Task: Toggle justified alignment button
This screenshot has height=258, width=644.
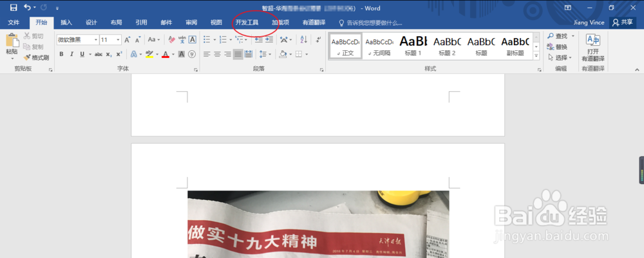Action: click(238, 54)
